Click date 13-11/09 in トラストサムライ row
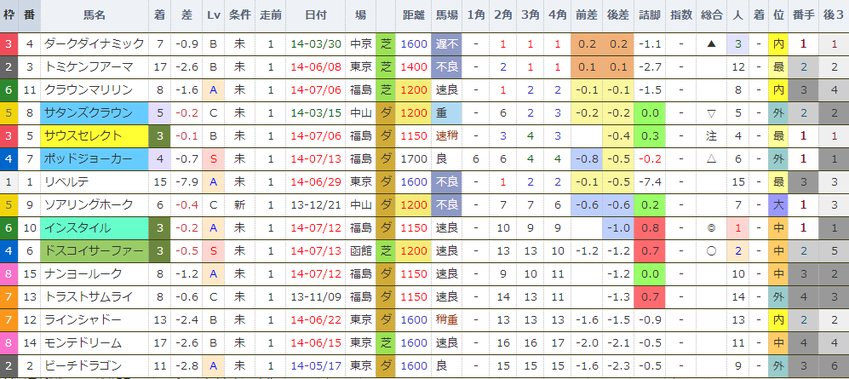Image resolution: width=849 pixels, height=379 pixels. (316, 297)
